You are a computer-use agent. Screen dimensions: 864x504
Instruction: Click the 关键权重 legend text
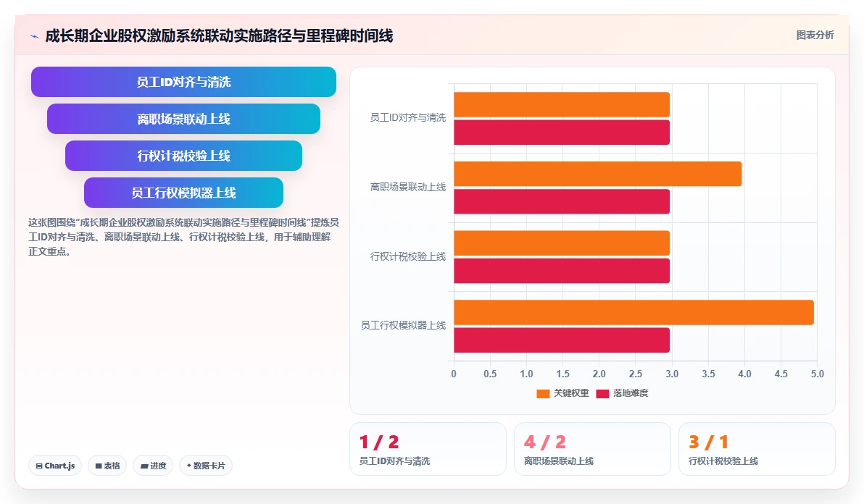[x=571, y=393]
